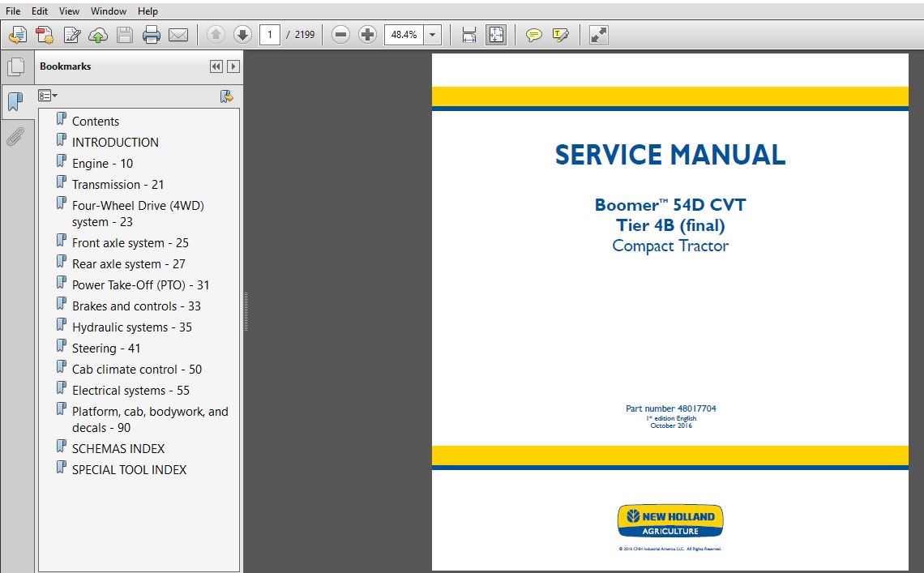Open the SPECIAL TOOL INDEX bookmark
The width and height of the screenshot is (924, 573).
click(129, 470)
